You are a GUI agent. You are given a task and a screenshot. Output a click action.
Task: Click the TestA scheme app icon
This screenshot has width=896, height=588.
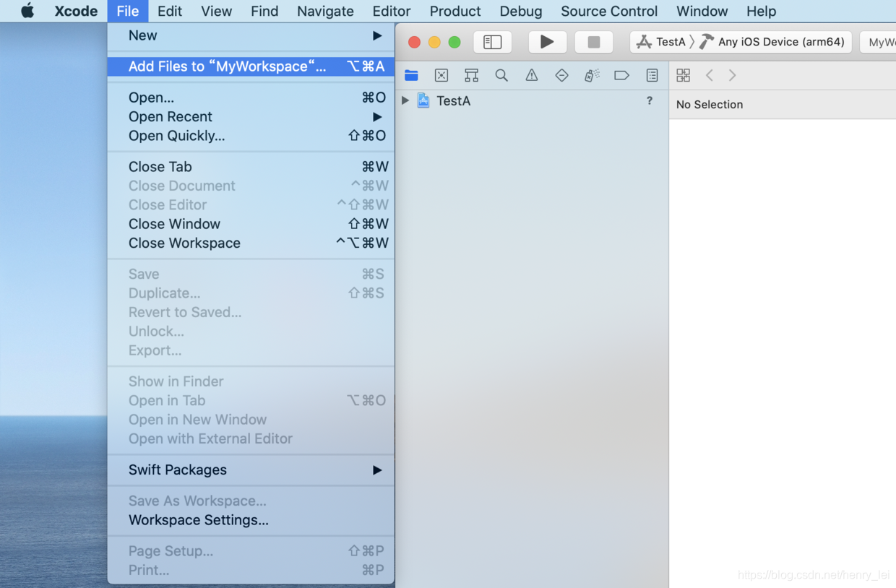tap(644, 42)
